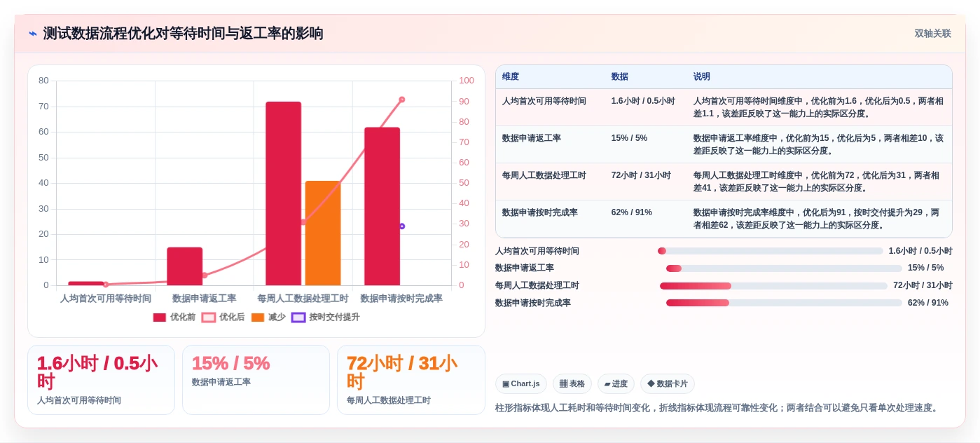Click the red 每周人工数据处理工时 bar at 72

click(283, 193)
